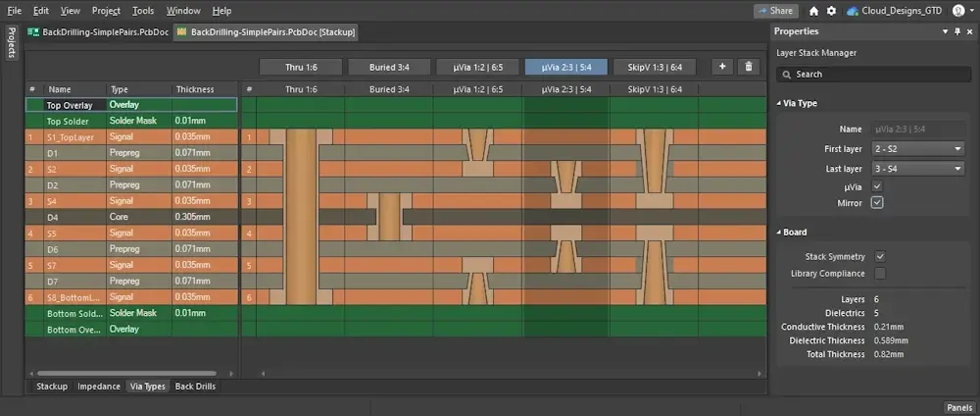Open the Home page icon
980x416 pixels.
click(x=813, y=11)
